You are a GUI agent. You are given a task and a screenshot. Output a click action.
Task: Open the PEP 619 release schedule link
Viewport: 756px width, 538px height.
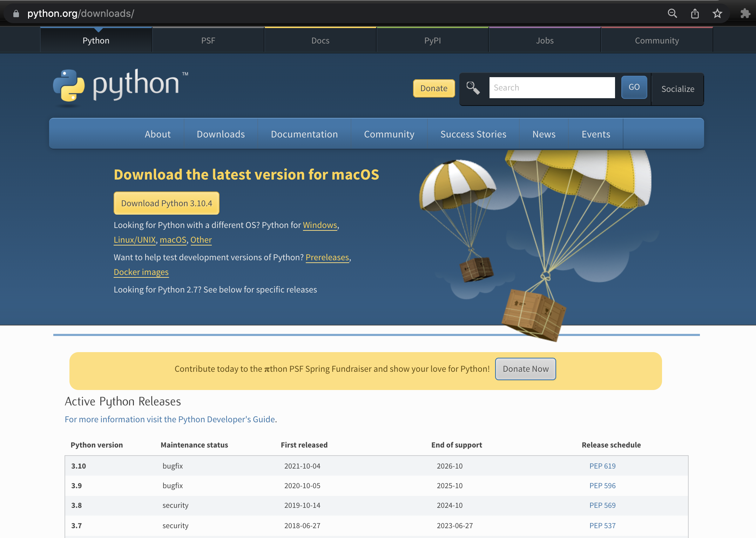[x=602, y=466]
